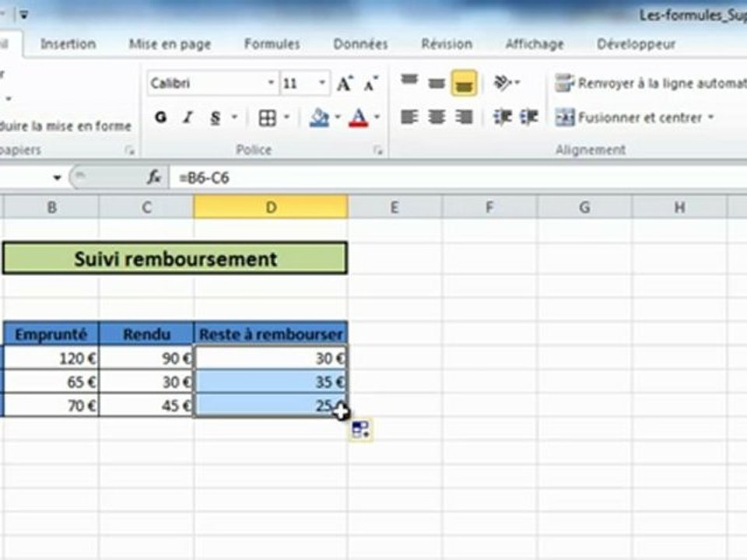The height and width of the screenshot is (560, 747).
Task: Increase the indent
Action: click(x=529, y=117)
